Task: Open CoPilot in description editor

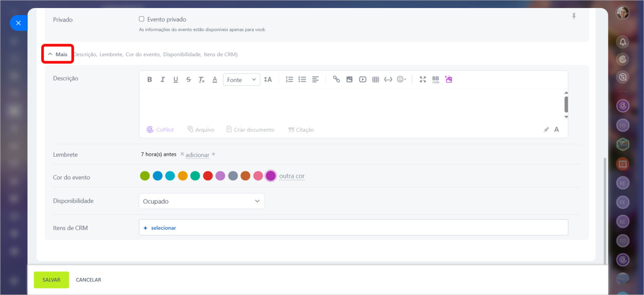Action: click(x=160, y=130)
